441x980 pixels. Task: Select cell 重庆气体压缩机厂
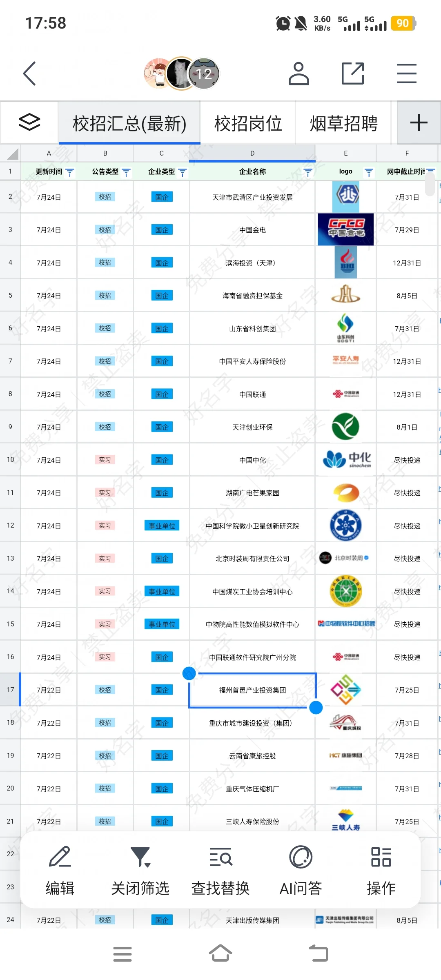(x=252, y=789)
